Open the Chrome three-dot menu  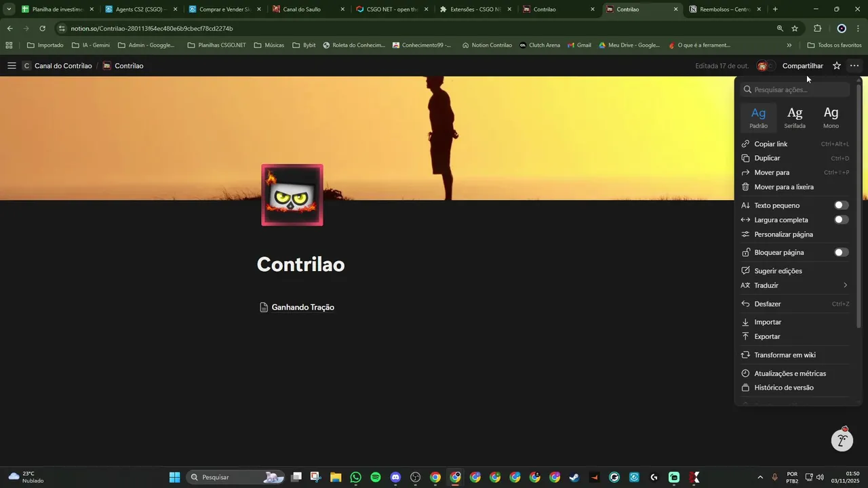point(859,28)
